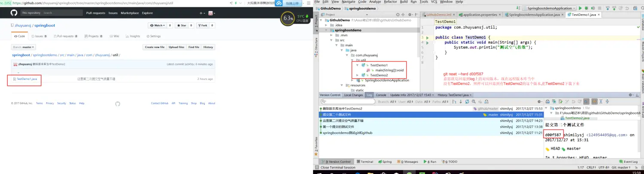Fork the springboot repository
Viewport: 644px width, 174px height.
coord(203,25)
